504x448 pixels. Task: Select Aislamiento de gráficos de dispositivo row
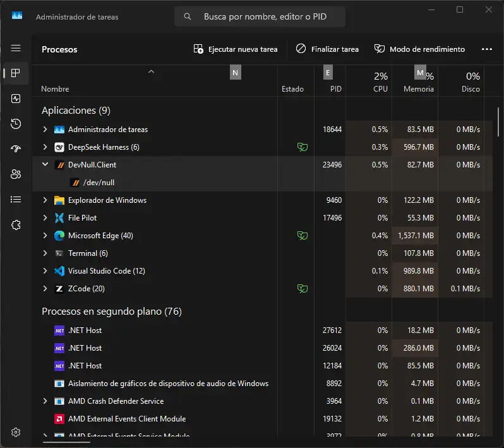tap(263, 384)
